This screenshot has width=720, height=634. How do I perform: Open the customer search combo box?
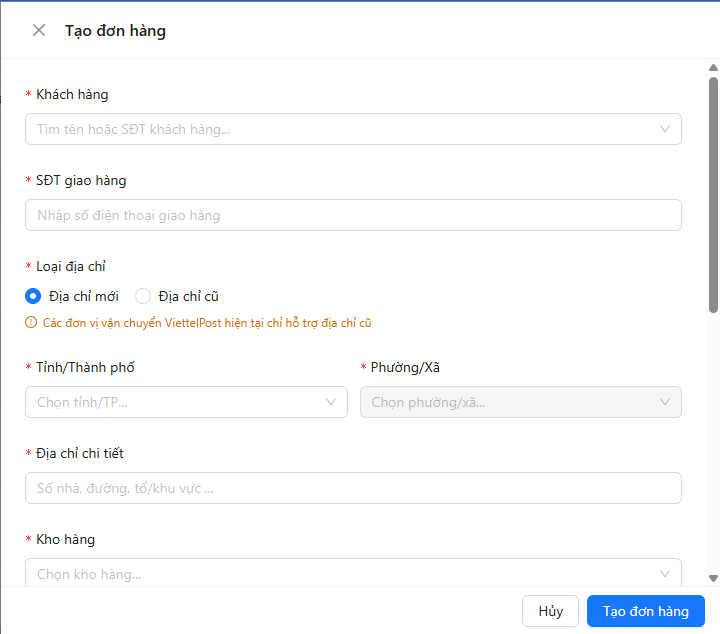(x=353, y=129)
